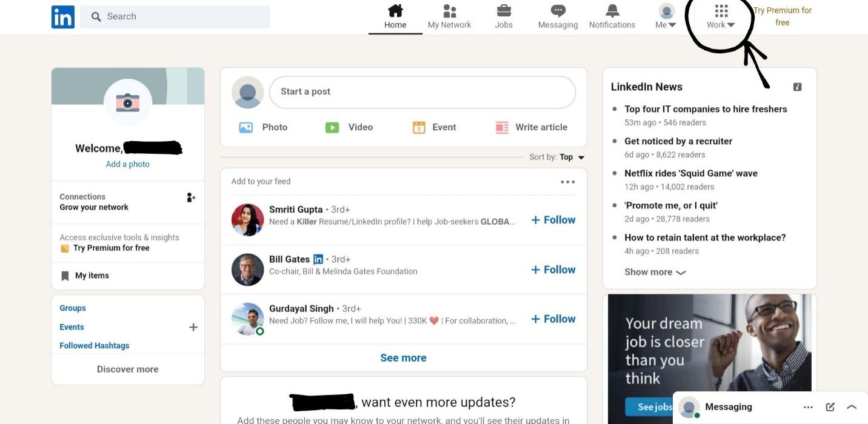This screenshot has height=424, width=868.
Task: Open the Messaging speech bubble icon
Action: point(558,11)
